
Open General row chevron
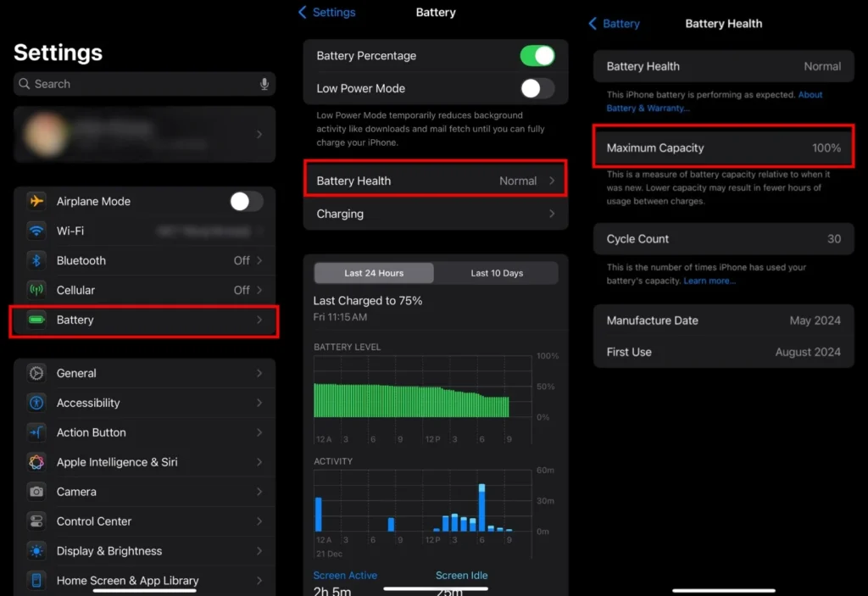pyautogui.click(x=259, y=373)
